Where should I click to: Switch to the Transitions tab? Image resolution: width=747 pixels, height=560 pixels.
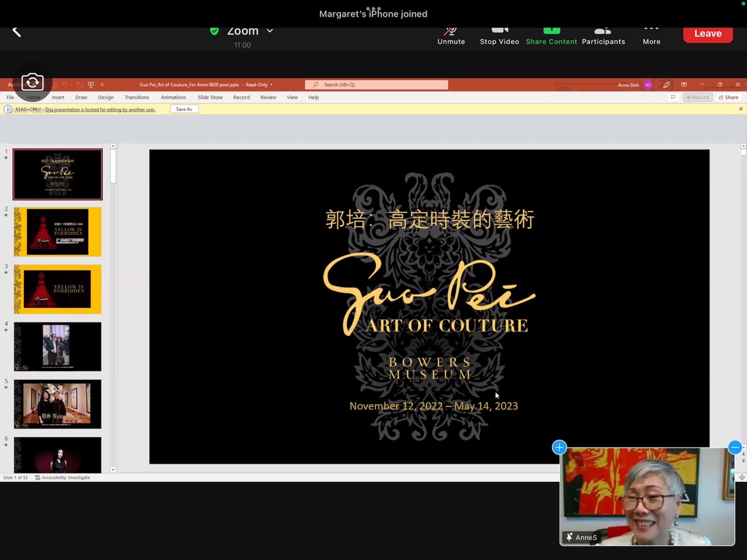tap(137, 97)
